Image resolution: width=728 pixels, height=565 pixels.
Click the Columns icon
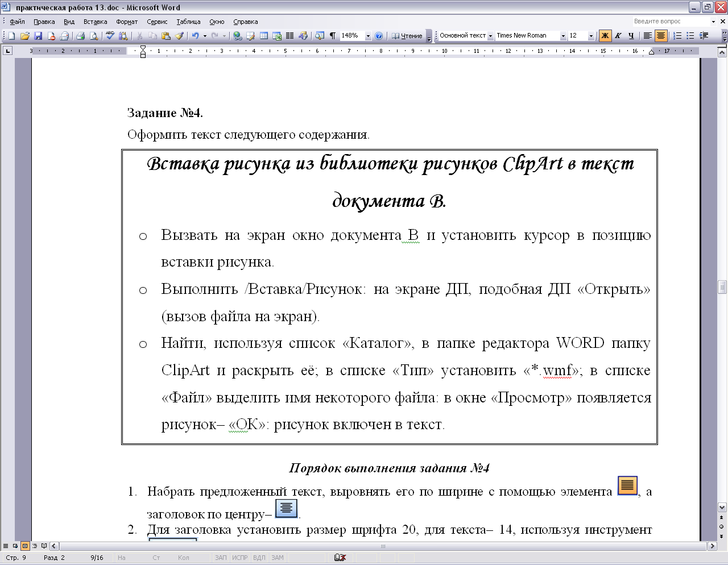click(290, 36)
